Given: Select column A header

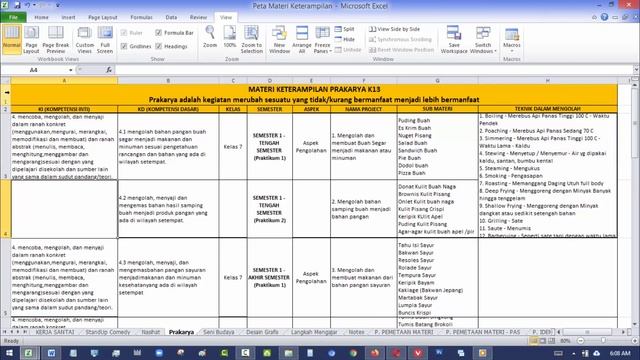Looking at the screenshot, I should pos(64,80).
